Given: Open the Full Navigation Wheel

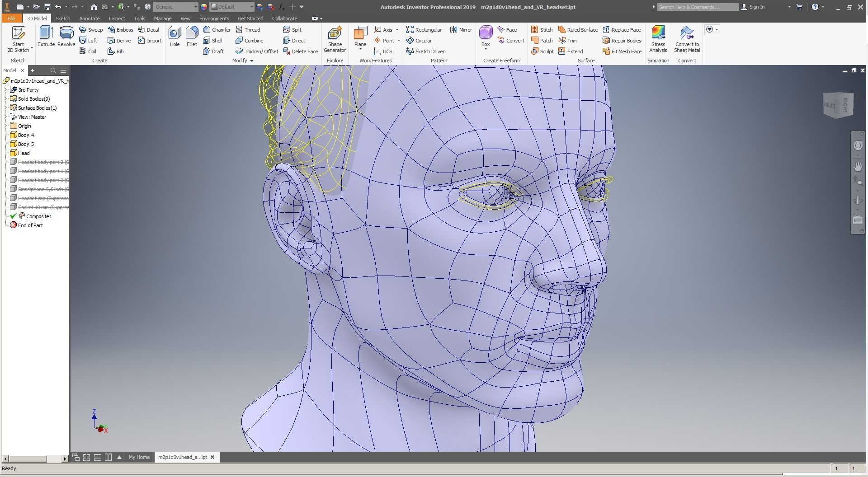Looking at the screenshot, I should pos(858,145).
